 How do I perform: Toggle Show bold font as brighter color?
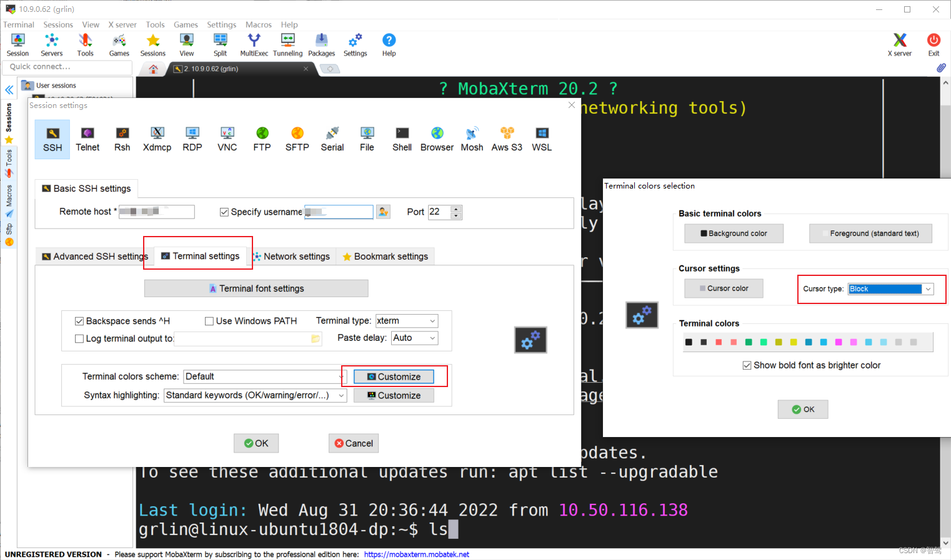tap(747, 365)
